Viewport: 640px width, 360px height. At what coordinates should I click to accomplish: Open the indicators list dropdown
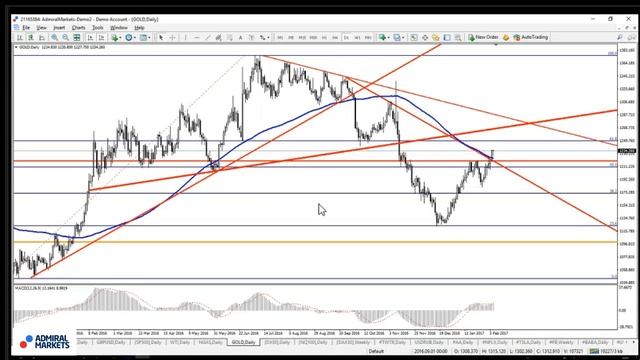[x=116, y=38]
